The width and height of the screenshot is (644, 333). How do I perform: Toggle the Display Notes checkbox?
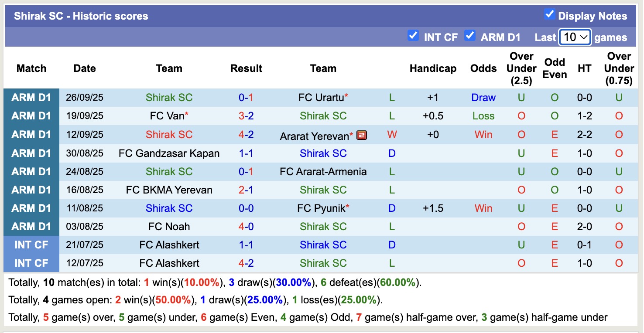click(550, 14)
